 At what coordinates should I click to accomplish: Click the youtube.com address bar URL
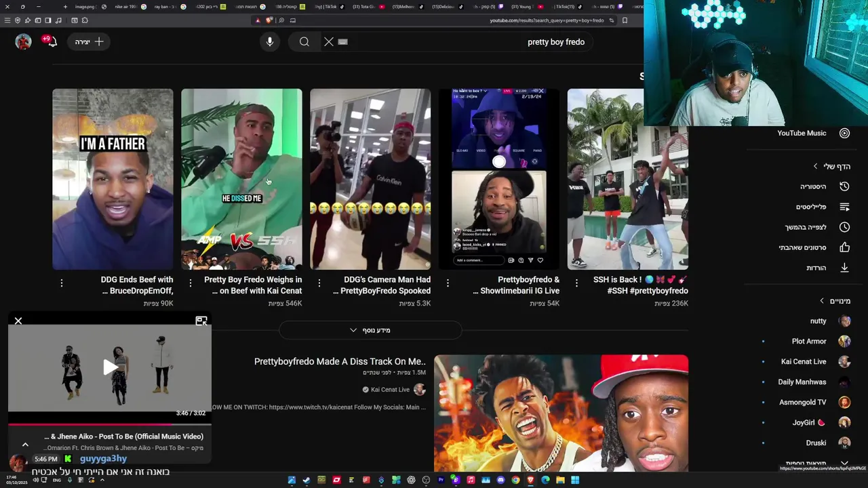pos(547,20)
